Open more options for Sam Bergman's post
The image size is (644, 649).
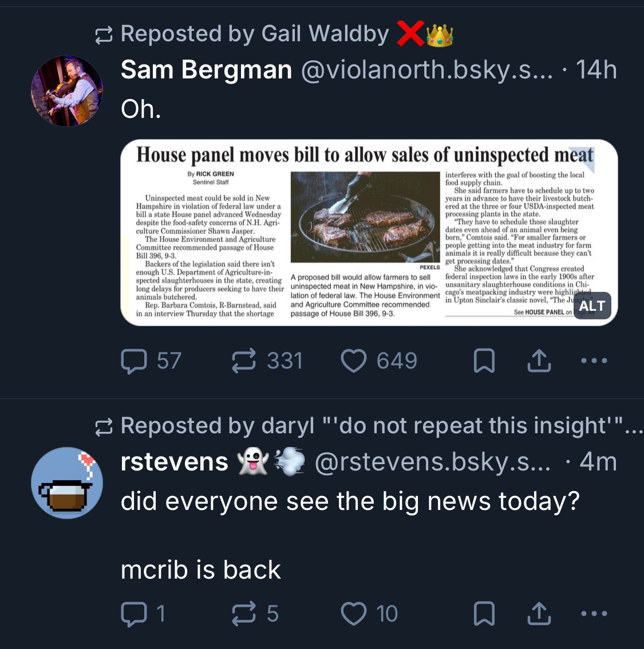click(594, 361)
